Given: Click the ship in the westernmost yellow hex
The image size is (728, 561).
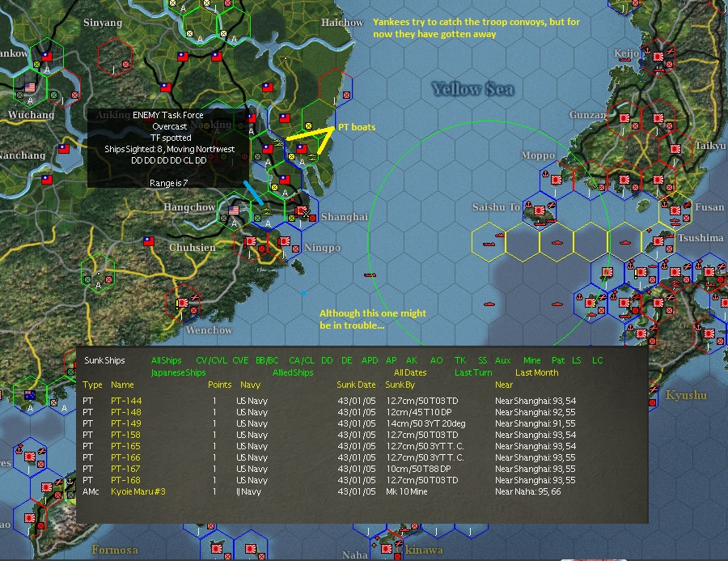Looking at the screenshot, I should 489,244.
